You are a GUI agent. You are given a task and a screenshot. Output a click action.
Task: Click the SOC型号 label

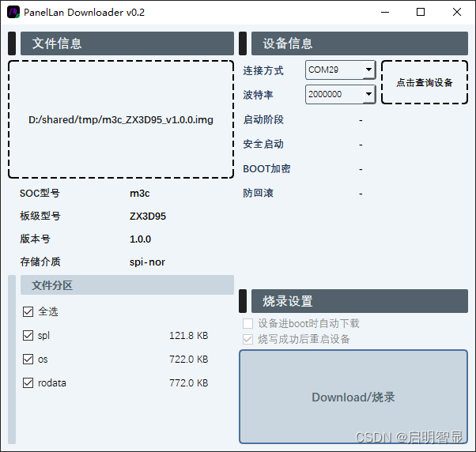[x=40, y=194]
